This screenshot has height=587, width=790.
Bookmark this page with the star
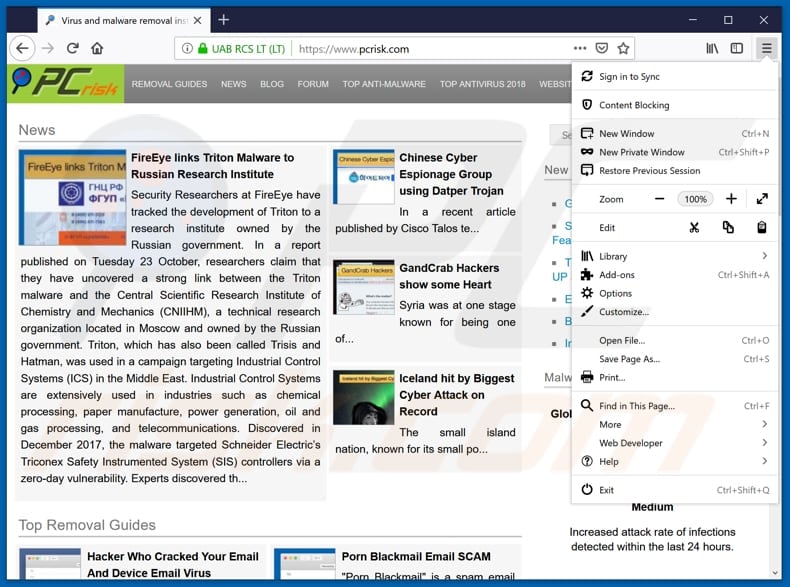click(623, 48)
